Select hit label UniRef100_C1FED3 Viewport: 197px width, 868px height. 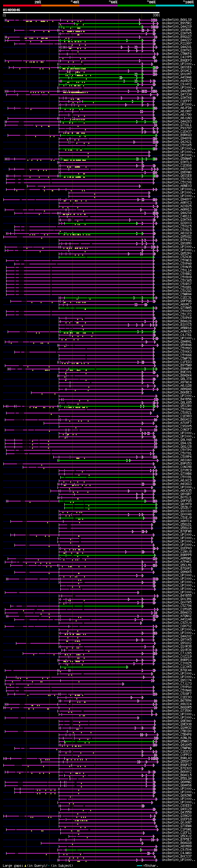click(177, 362)
